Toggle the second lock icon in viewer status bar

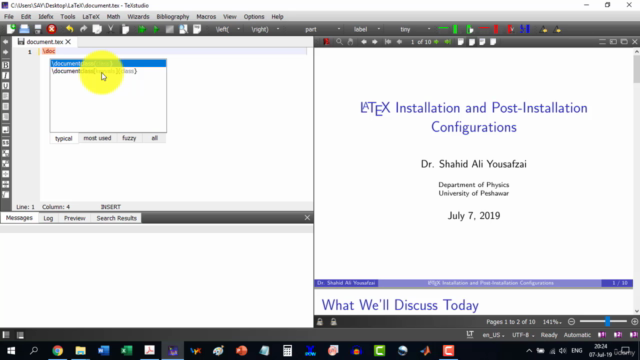pyautogui.click(x=333, y=322)
